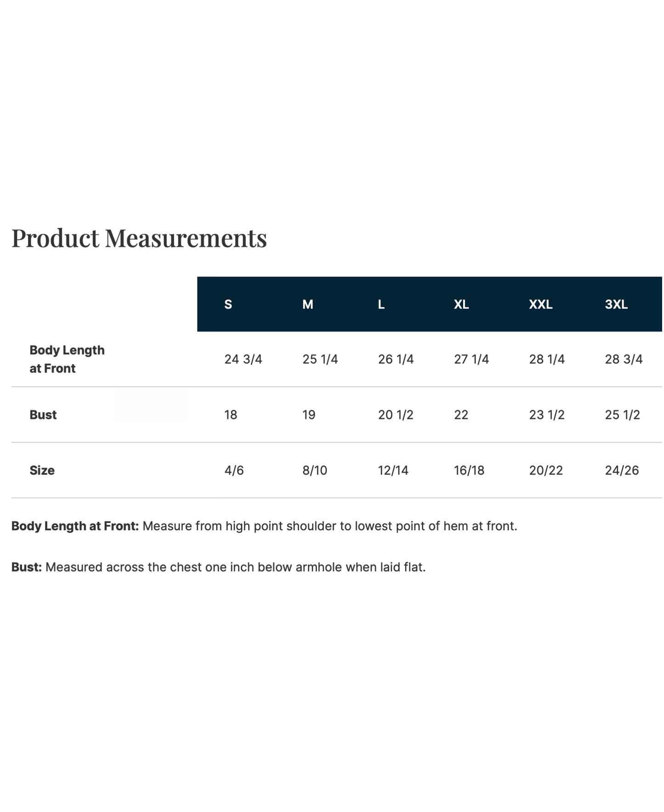Select the XXL size column header
The image size is (664, 812).
[x=541, y=304]
